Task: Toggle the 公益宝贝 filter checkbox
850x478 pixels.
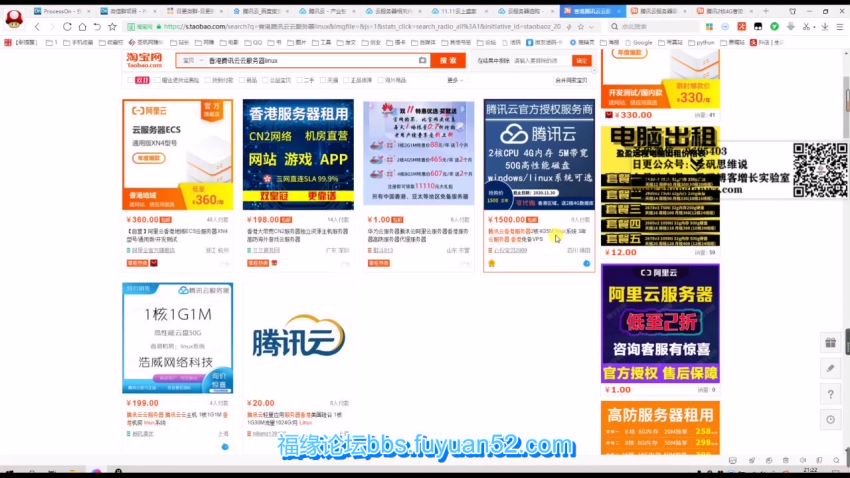Action: coord(265,80)
